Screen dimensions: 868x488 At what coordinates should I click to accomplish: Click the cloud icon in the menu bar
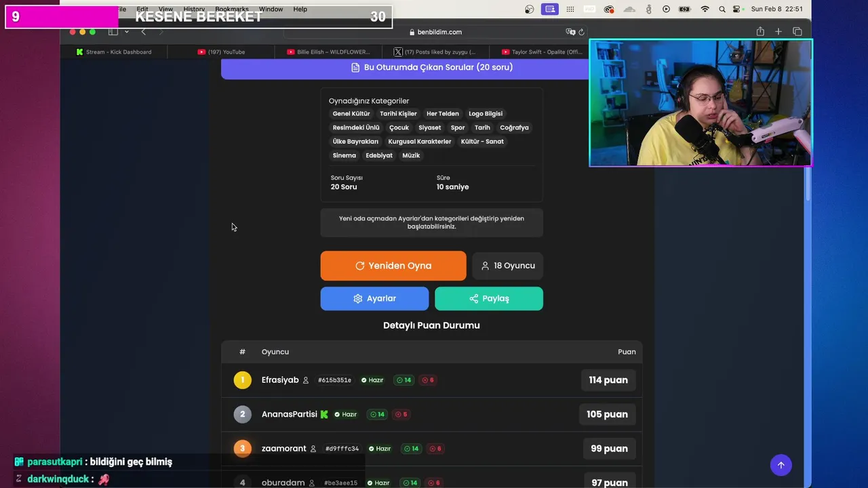tap(629, 9)
